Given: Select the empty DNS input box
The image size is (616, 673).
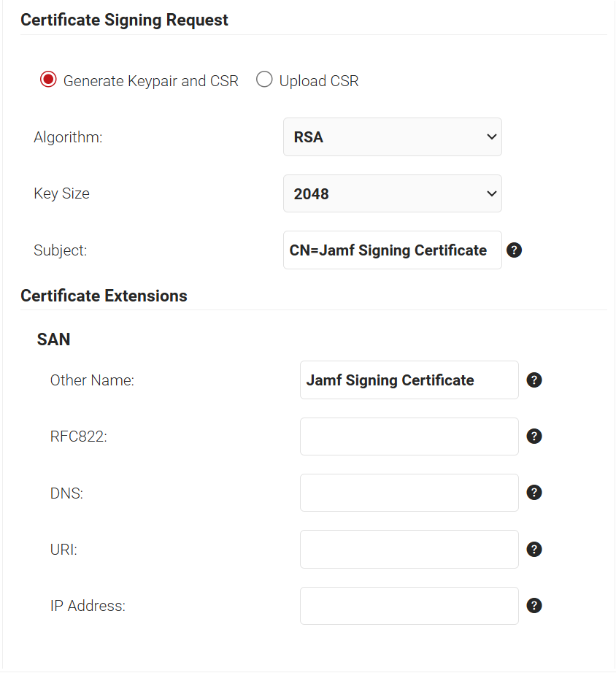Looking at the screenshot, I should point(409,493).
